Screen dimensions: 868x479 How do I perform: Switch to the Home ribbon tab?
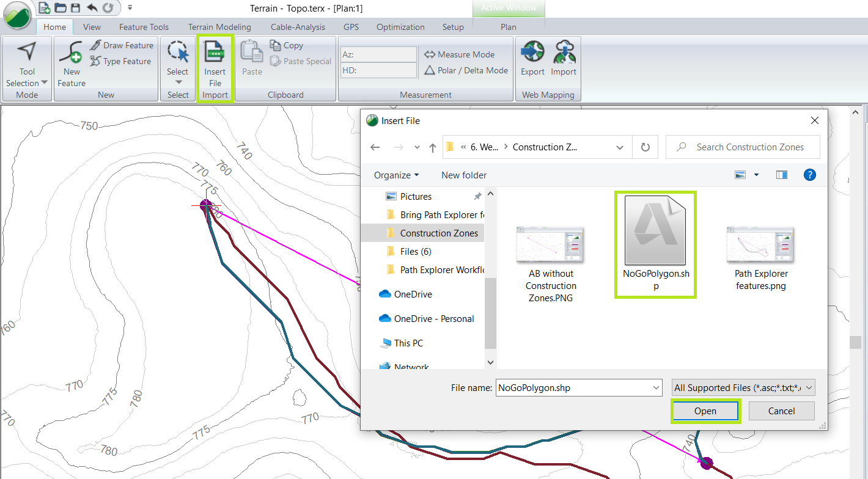(x=54, y=27)
